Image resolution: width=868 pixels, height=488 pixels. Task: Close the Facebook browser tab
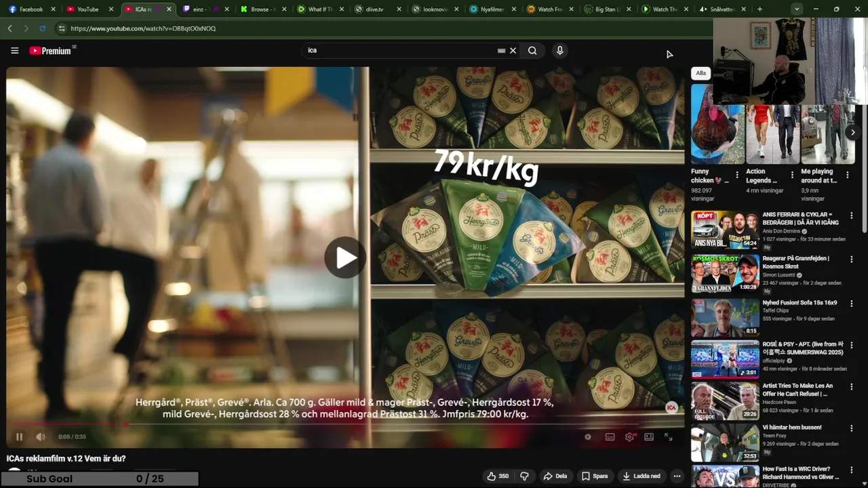(54, 9)
